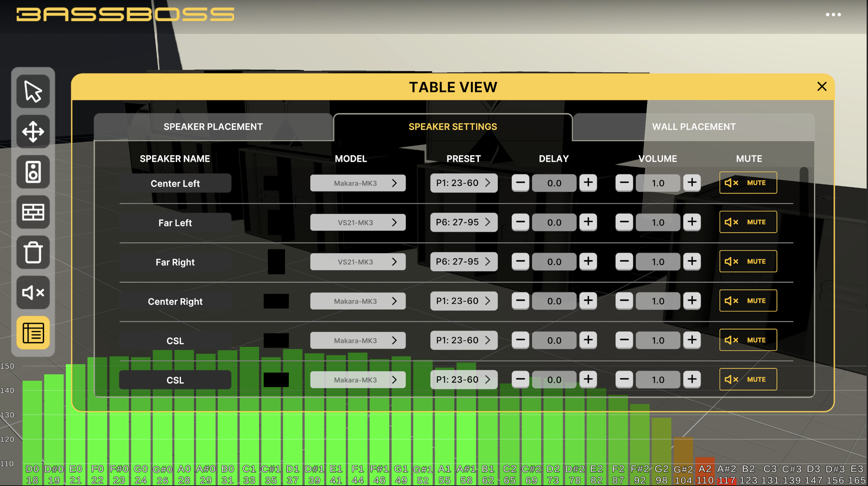Toggle mute all in left sidebar
Image resolution: width=868 pixels, height=486 pixels.
point(33,293)
